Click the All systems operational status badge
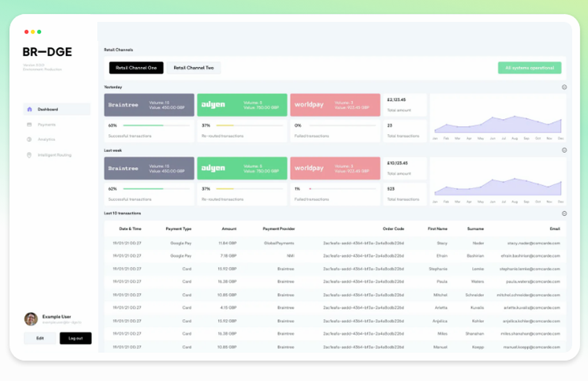This screenshot has height=381, width=588. pos(530,68)
